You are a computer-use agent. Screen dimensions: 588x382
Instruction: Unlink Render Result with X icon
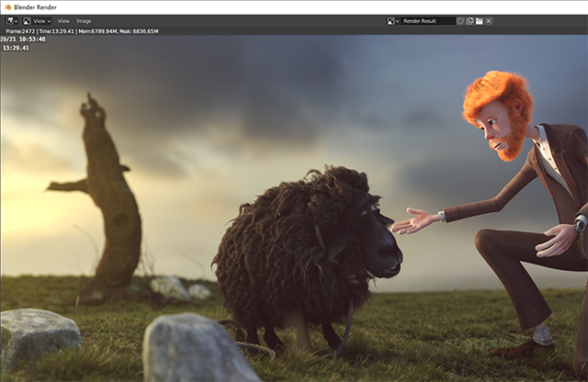coord(489,21)
